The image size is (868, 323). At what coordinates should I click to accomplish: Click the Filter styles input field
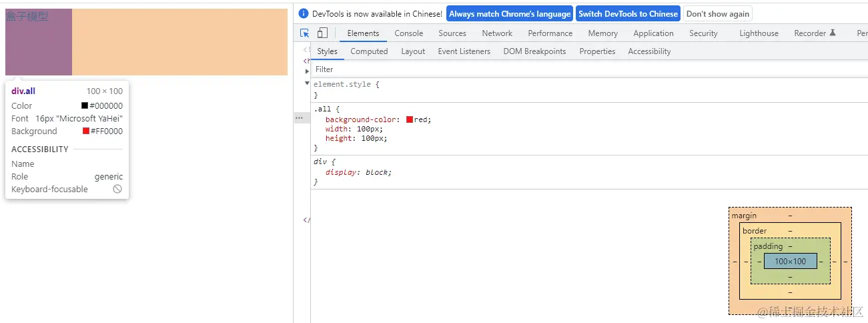click(589, 69)
